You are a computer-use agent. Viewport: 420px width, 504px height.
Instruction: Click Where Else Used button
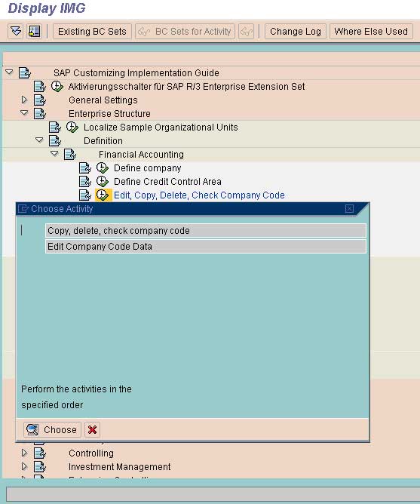tap(371, 32)
